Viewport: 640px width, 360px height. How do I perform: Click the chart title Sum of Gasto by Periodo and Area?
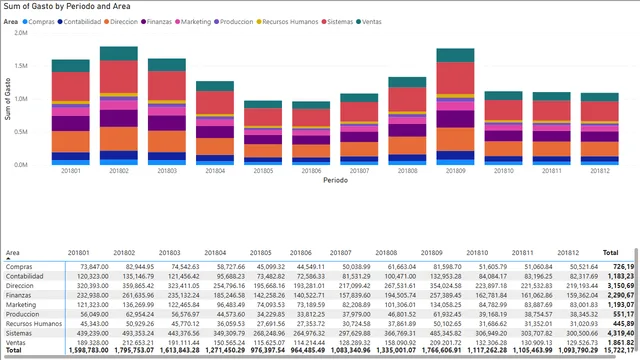pyautogui.click(x=67, y=7)
